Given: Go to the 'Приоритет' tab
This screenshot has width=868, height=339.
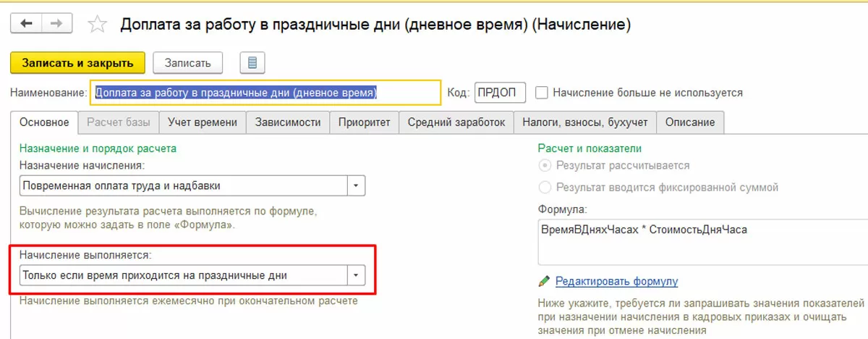Looking at the screenshot, I should click(x=365, y=122).
